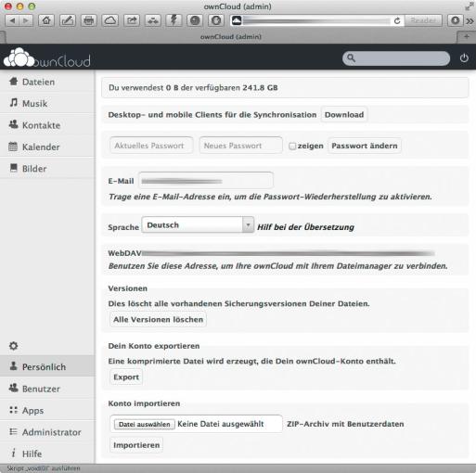This screenshot has width=476, height=473.
Task: Toggle the zeigen password checkbox
Action: click(292, 146)
